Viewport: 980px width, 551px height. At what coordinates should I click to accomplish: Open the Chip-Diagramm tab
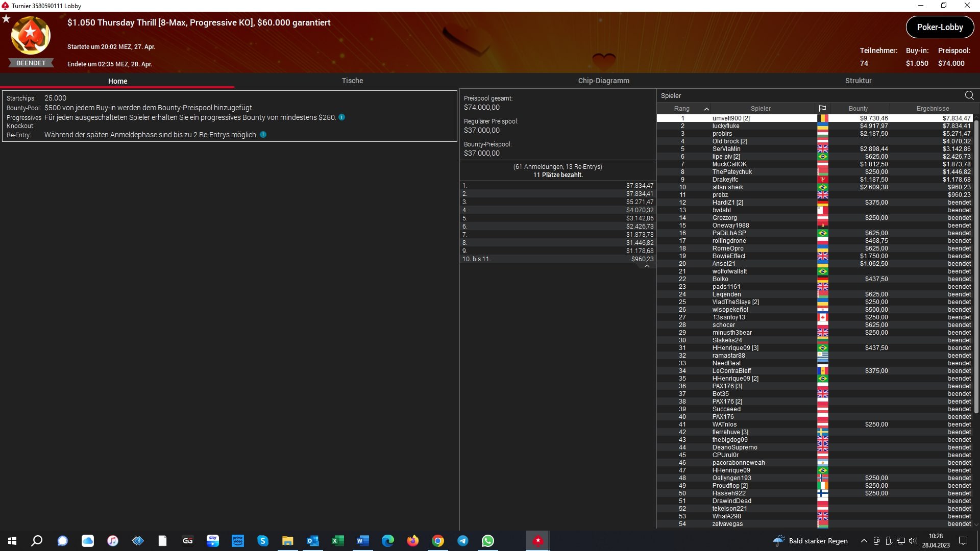(603, 81)
